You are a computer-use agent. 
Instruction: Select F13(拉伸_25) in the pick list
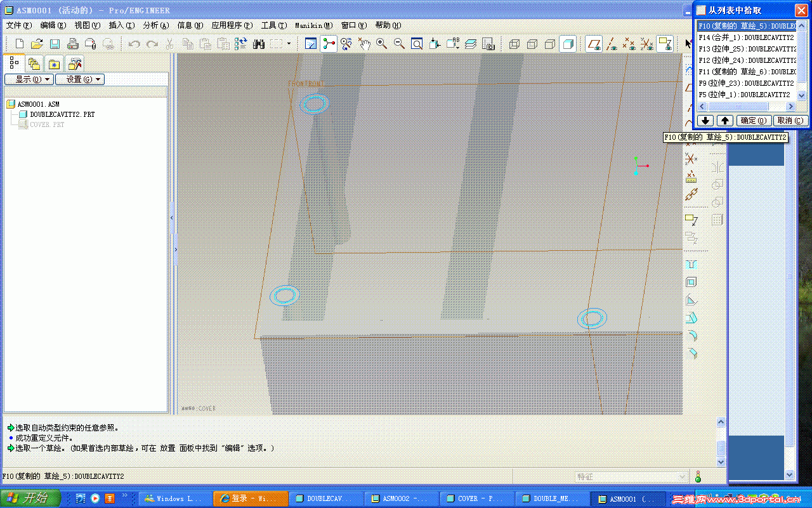click(747, 49)
